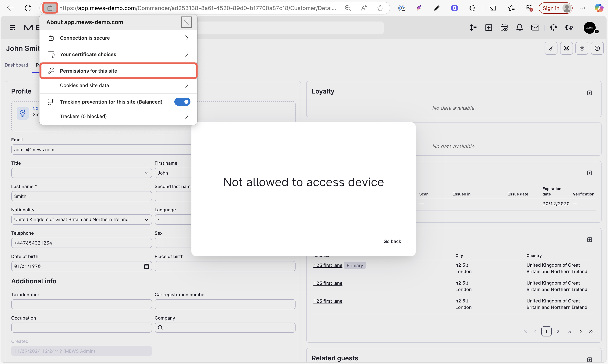Open the help question mark icon
This screenshot has width=608, height=364.
[597, 48]
